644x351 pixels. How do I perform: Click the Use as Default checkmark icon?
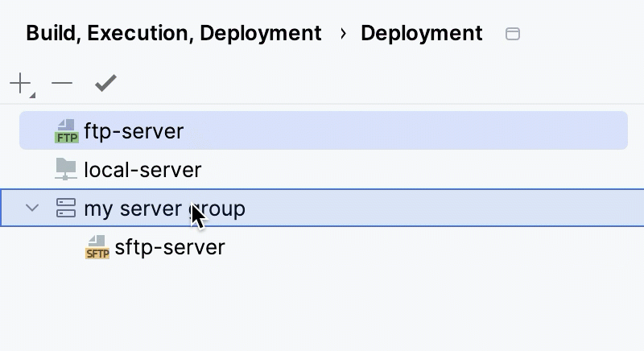tap(105, 82)
